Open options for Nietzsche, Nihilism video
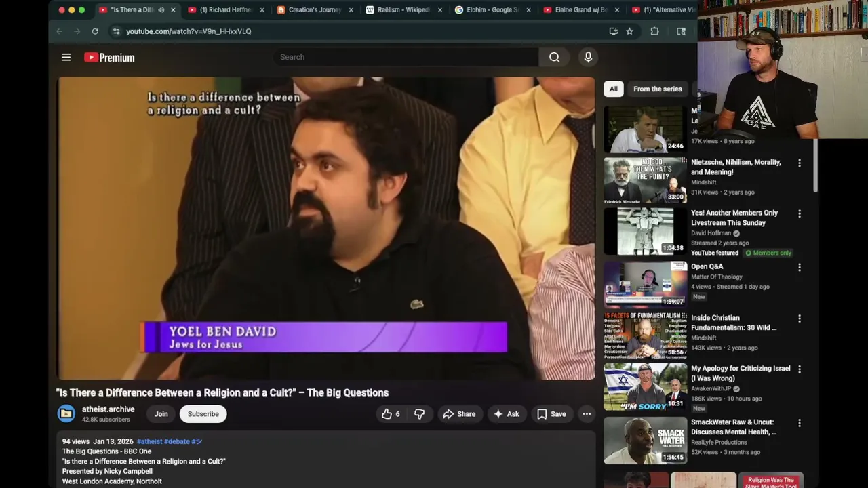This screenshot has height=488, width=868. pos(799,163)
